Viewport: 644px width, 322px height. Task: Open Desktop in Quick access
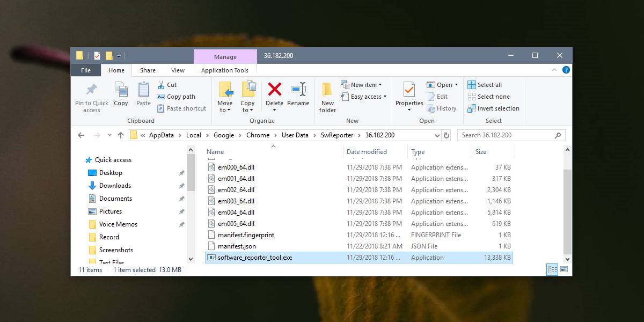click(x=111, y=173)
